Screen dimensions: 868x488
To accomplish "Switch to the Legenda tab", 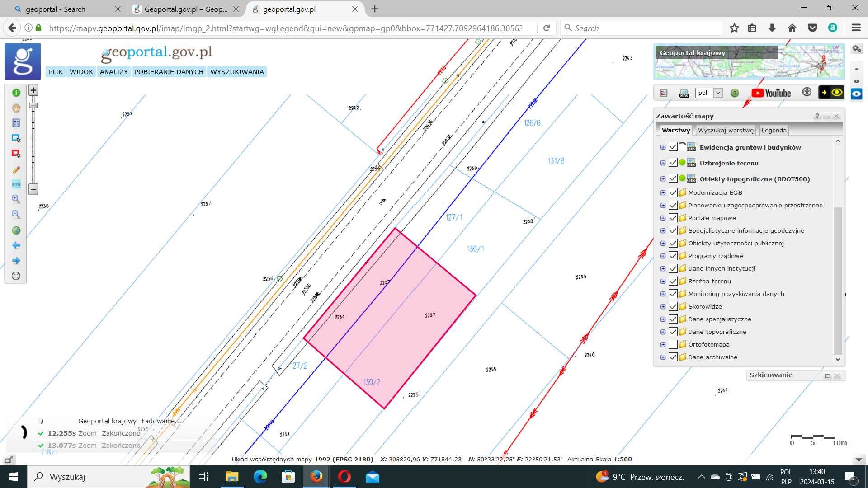I will pyautogui.click(x=774, y=130).
